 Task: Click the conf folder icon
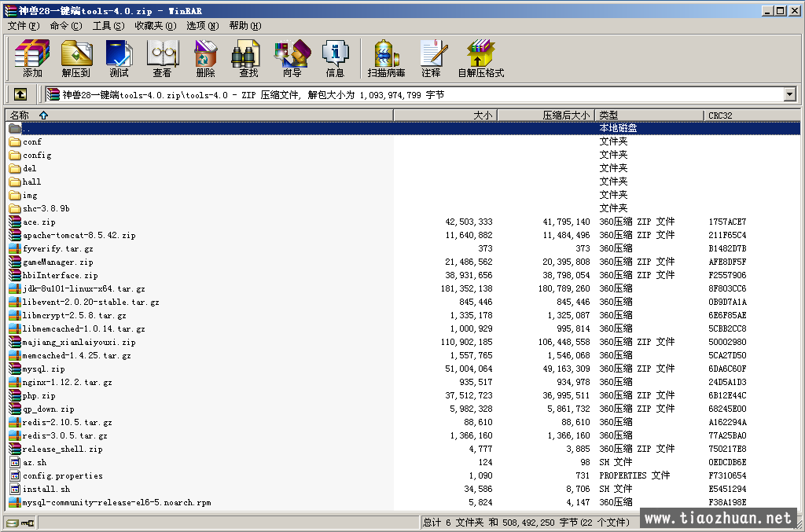pyautogui.click(x=15, y=141)
